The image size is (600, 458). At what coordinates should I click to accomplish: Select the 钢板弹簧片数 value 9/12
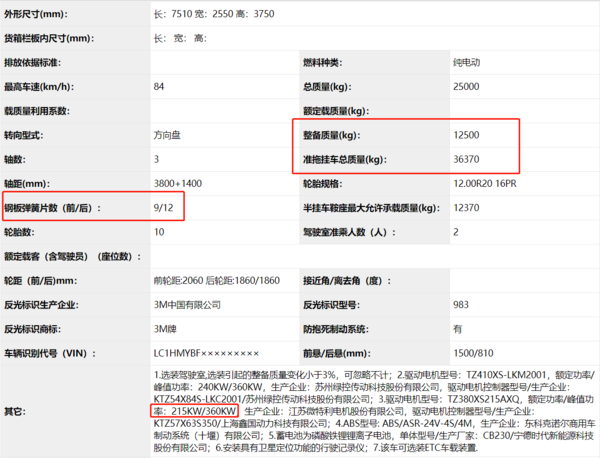(x=163, y=207)
